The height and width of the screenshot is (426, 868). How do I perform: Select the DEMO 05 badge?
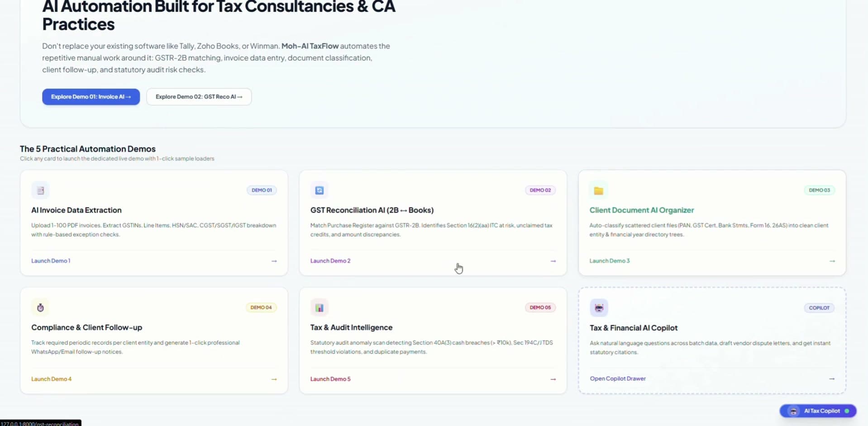[x=540, y=308]
